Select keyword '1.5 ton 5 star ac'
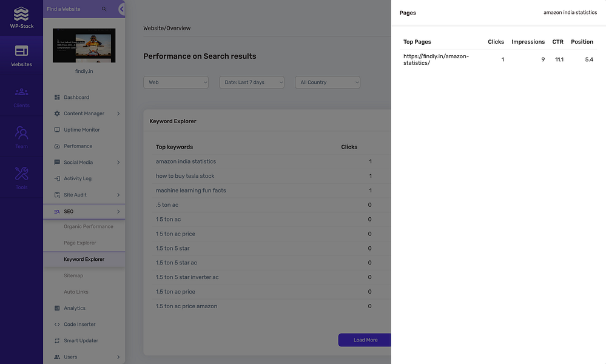This screenshot has width=606, height=364. 177,263
